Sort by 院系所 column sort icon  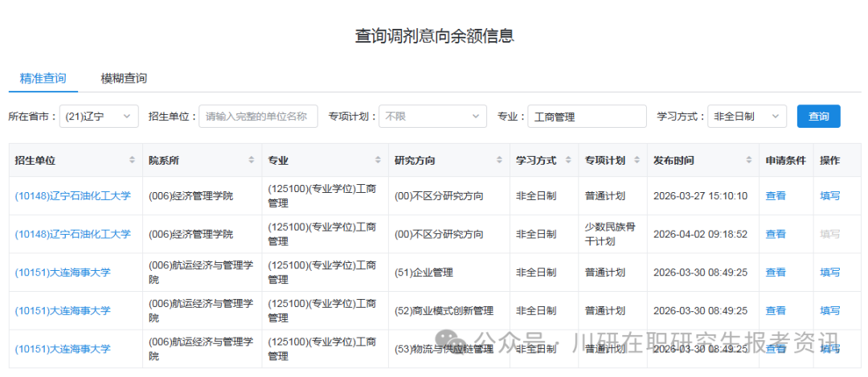pyautogui.click(x=252, y=160)
